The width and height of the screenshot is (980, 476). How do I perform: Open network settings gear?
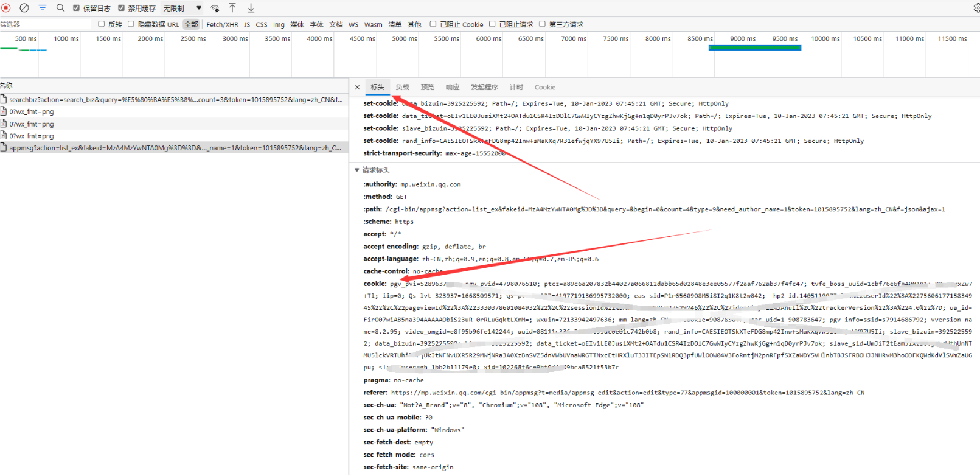tap(976, 8)
